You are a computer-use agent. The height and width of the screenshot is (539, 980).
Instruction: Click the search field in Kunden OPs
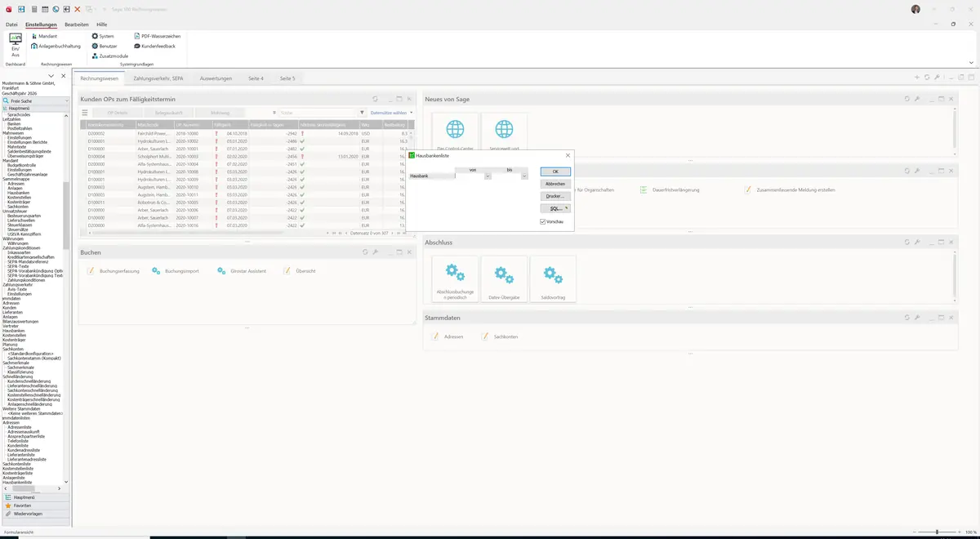(316, 113)
